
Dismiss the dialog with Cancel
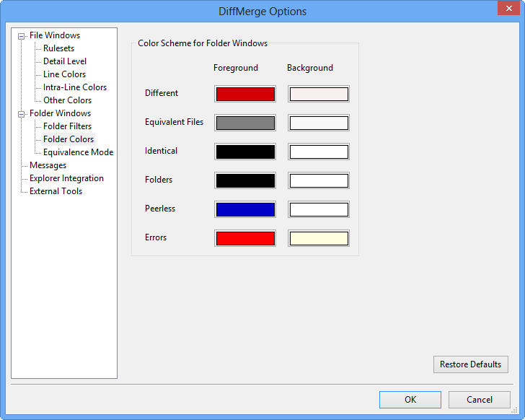480,400
